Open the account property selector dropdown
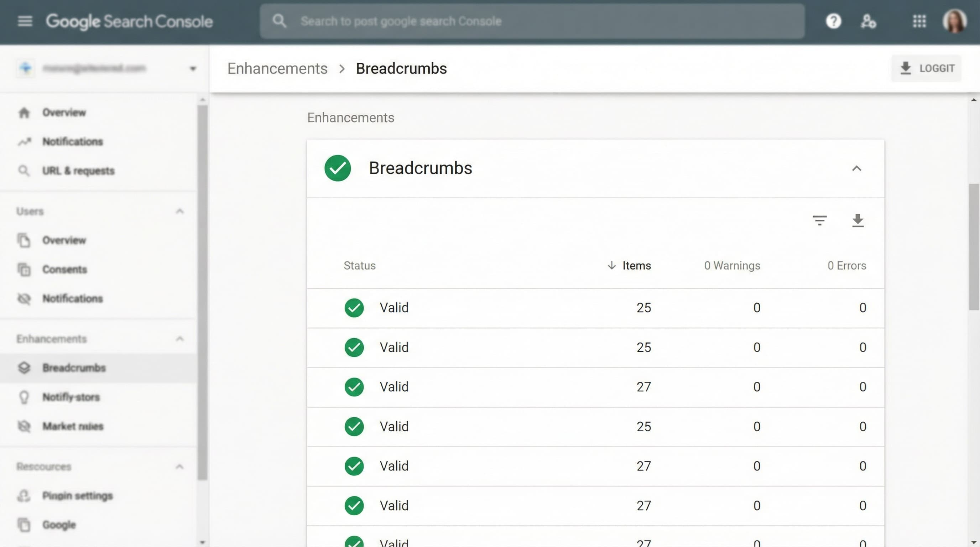Viewport: 980px width, 547px height. 193,68
